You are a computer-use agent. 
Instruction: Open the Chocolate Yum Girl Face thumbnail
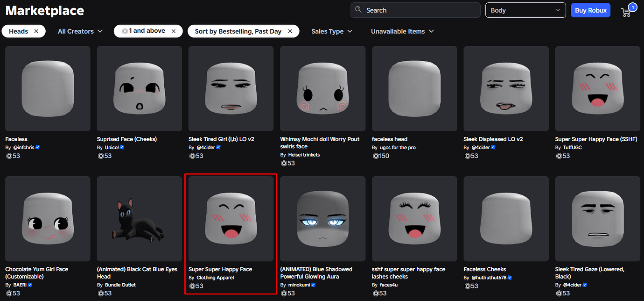point(48,219)
